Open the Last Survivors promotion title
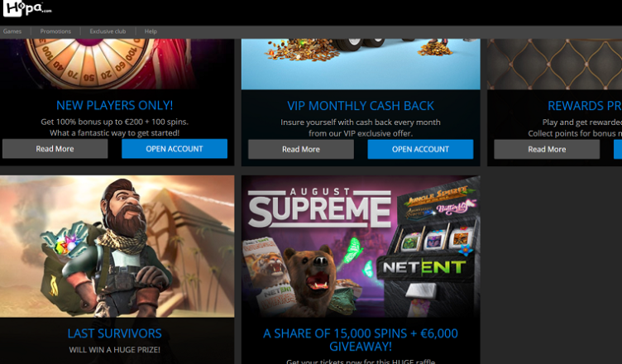 pos(115,333)
